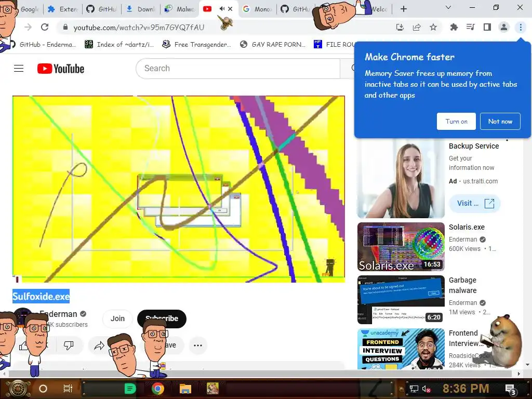
Task: Click Turn on for Memory Saver
Action: tap(456, 122)
